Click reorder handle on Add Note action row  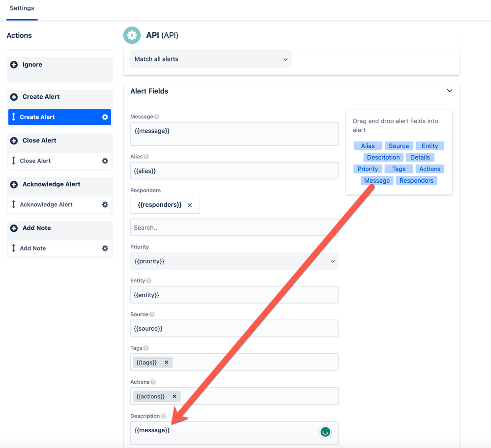[x=13, y=248]
